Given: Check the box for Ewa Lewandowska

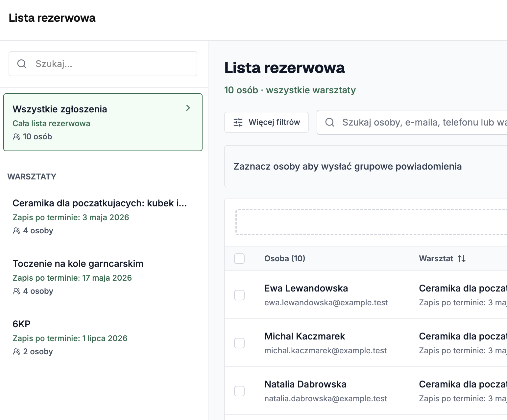Looking at the screenshot, I should pos(239,295).
